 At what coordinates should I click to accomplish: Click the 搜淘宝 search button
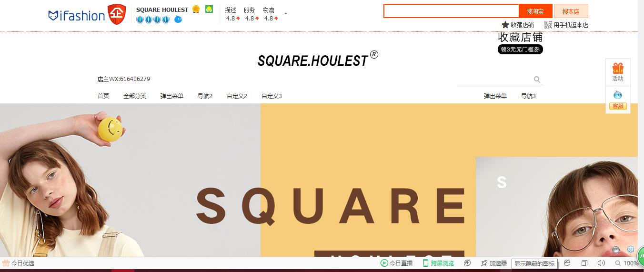click(535, 11)
